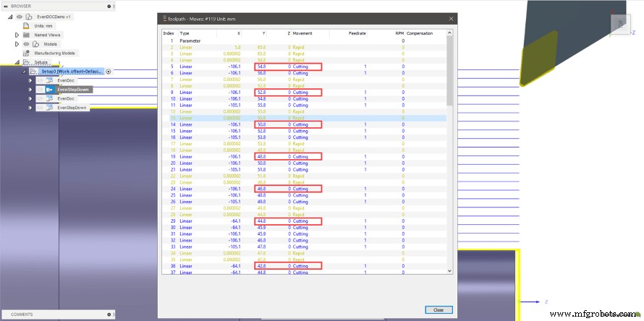Screen dimensions: 644x321
Task: Select the highlighted EvenStepDown operation icon
Action: pos(49,89)
